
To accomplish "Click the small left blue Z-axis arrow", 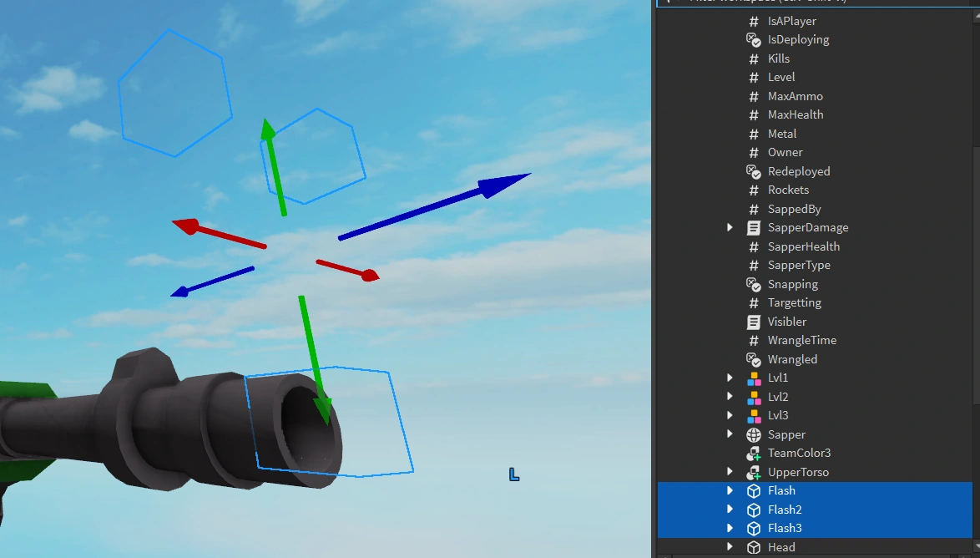I will point(212,282).
